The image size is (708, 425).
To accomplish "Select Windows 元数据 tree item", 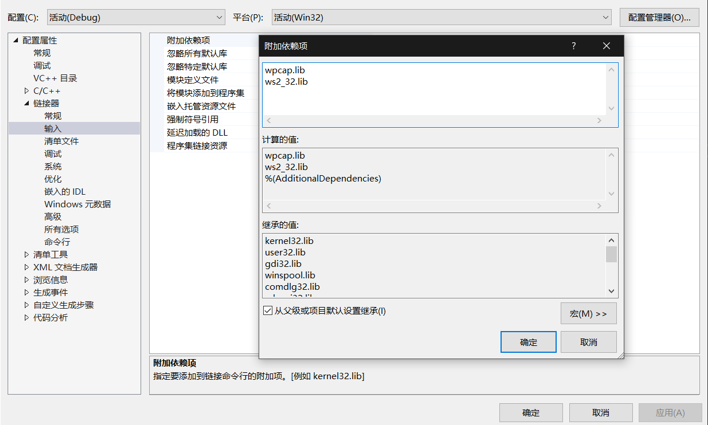I will point(77,204).
